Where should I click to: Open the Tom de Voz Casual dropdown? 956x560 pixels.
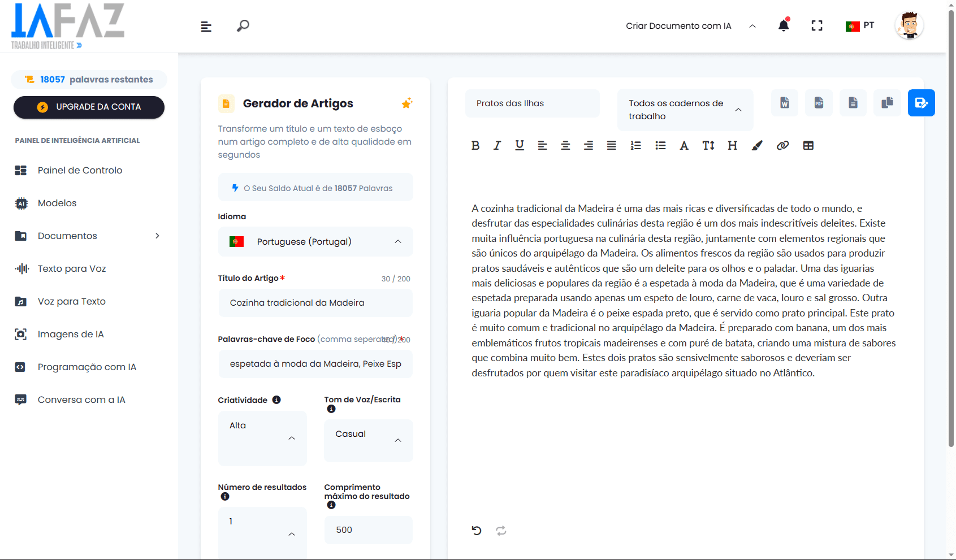[x=368, y=440]
